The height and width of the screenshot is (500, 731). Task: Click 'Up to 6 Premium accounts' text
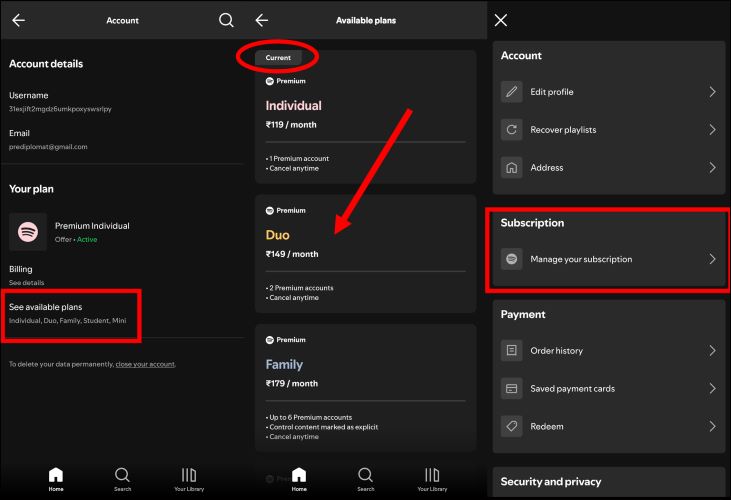pos(310,417)
